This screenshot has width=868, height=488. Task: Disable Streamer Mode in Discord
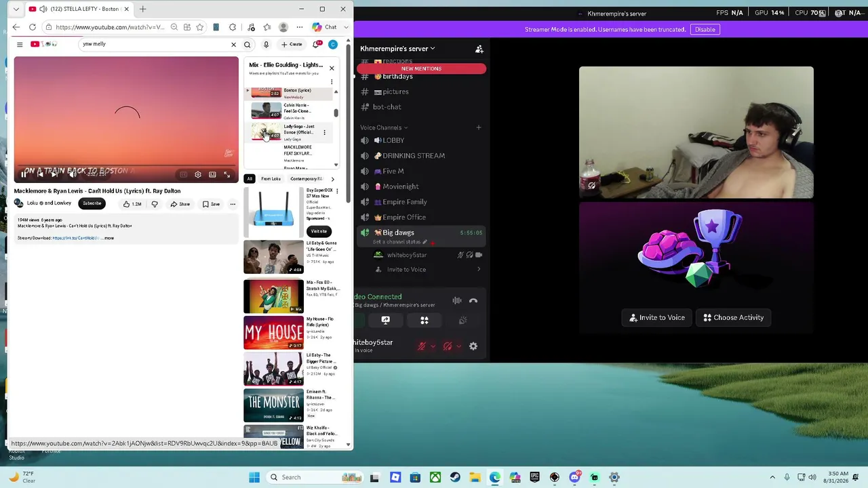pyautogui.click(x=705, y=30)
